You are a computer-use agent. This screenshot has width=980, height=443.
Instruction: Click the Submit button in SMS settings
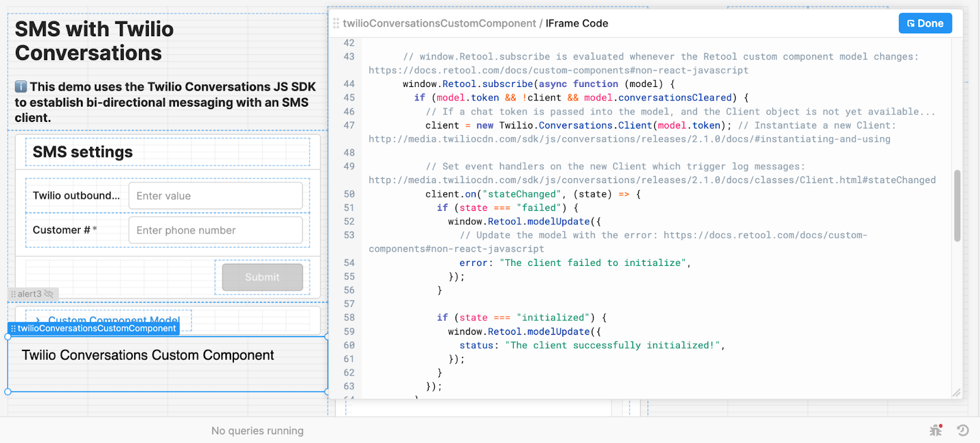click(262, 277)
